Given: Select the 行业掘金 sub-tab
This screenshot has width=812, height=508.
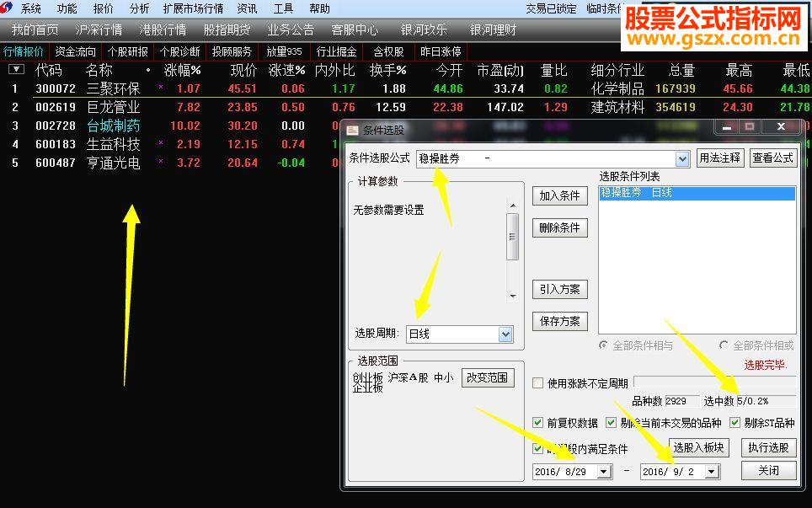Looking at the screenshot, I should coord(337,51).
